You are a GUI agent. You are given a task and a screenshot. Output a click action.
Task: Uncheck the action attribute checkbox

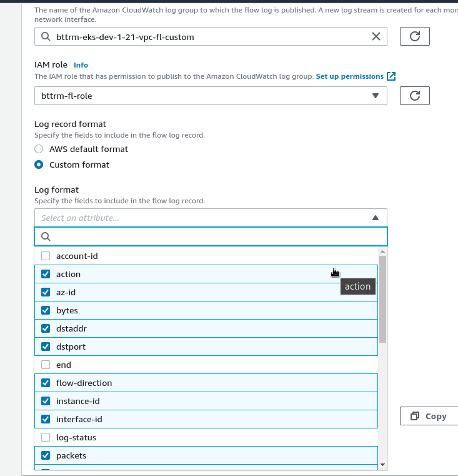pos(46,274)
